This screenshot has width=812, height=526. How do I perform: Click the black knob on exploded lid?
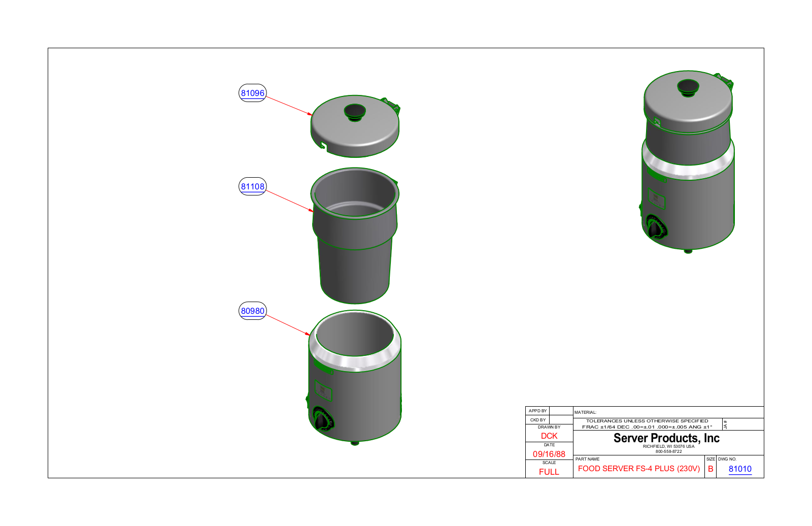[x=355, y=112]
